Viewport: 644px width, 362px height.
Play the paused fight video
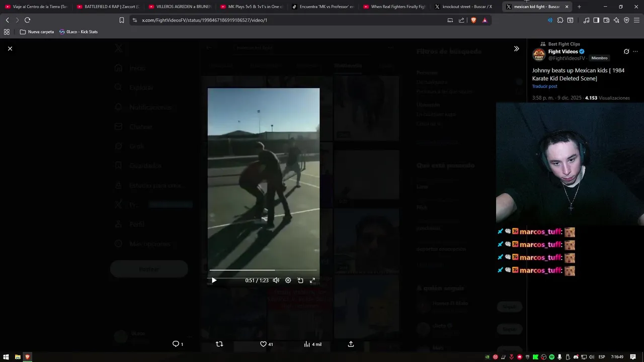(x=214, y=280)
